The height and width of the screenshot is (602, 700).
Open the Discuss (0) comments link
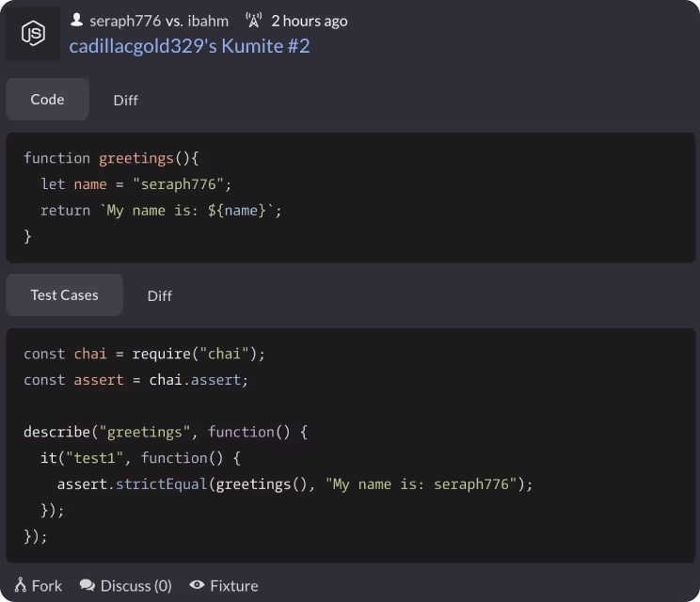[135, 586]
